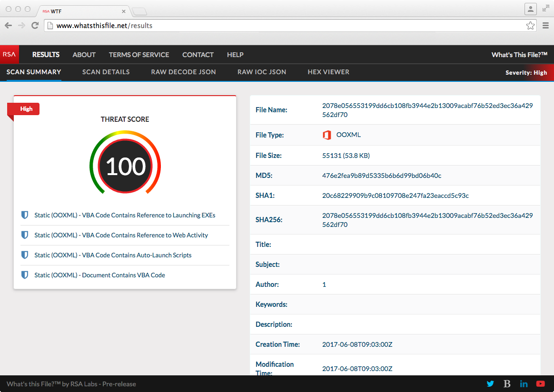Click the blog icon in the footer
Image resolution: width=554 pixels, height=392 pixels.
[x=507, y=383]
